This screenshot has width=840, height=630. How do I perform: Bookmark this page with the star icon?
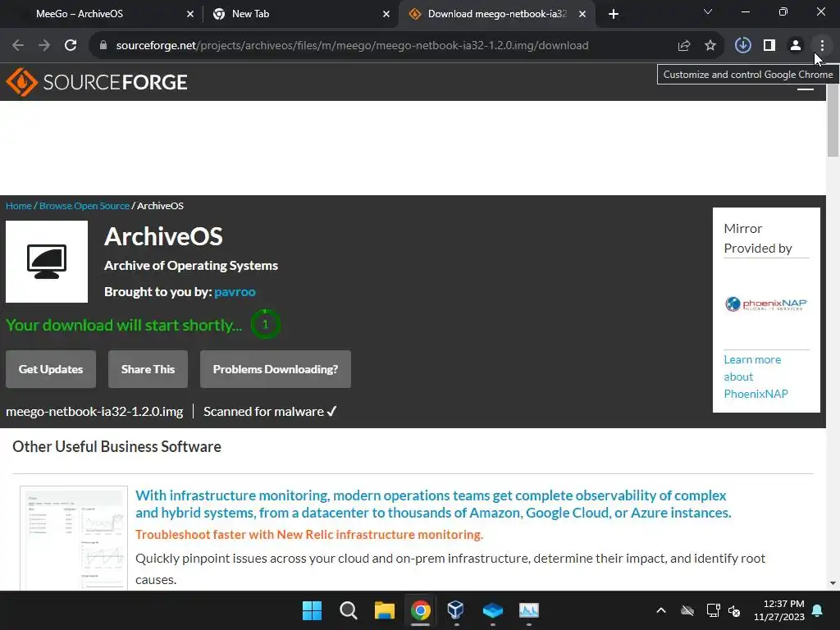point(710,46)
